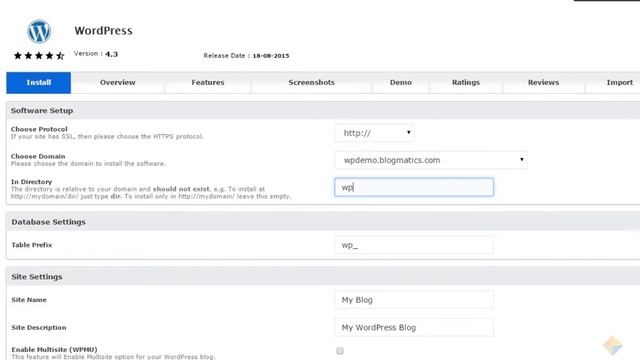Click the Site Name field
Viewport: 640px width, 360px height.
414,300
